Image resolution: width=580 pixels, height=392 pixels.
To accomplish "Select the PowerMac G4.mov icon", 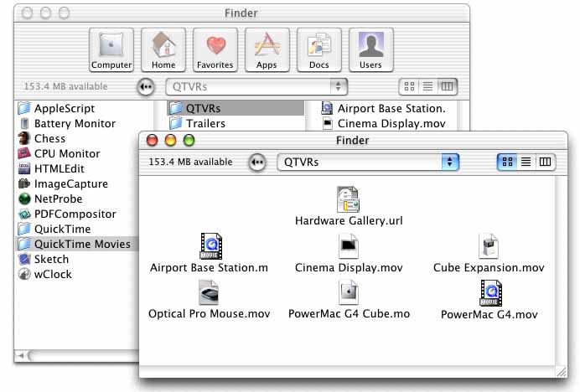I will pos(491,293).
